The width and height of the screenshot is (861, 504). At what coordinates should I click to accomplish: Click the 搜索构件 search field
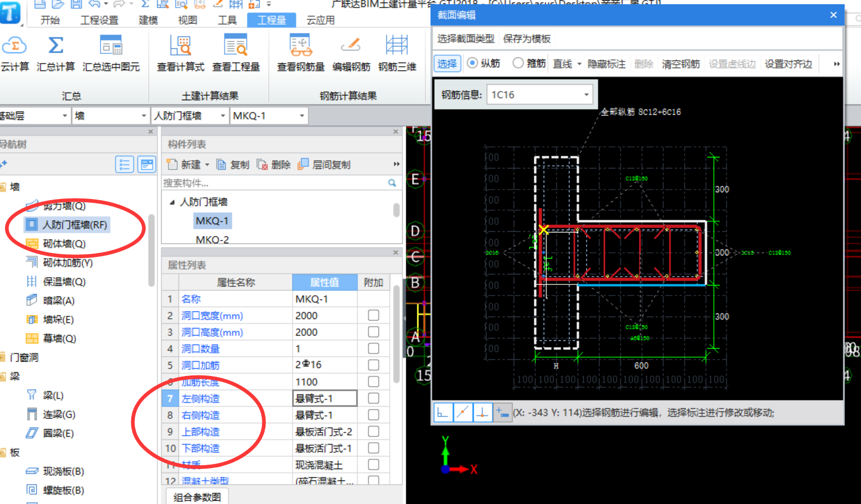(274, 183)
